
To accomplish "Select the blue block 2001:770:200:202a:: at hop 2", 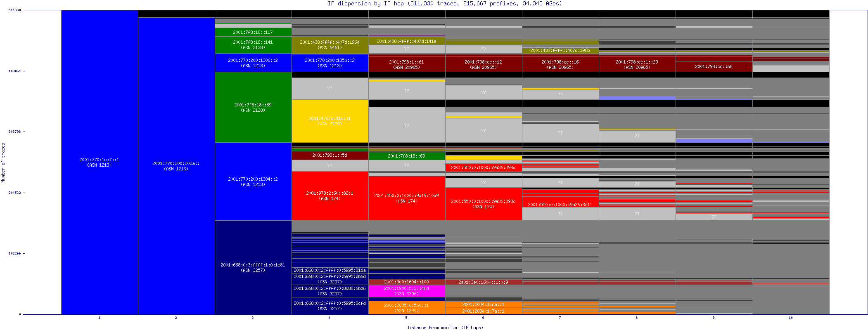I will click(x=176, y=166).
